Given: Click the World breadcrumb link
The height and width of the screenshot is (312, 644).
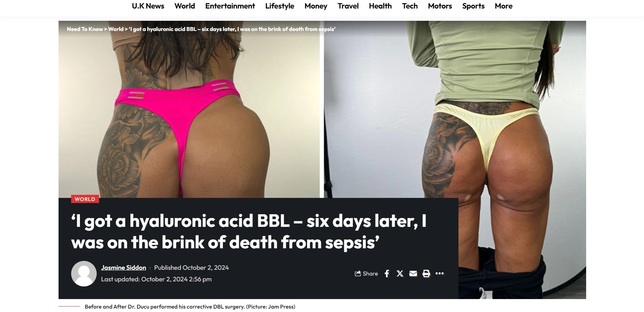Looking at the screenshot, I should (116, 29).
